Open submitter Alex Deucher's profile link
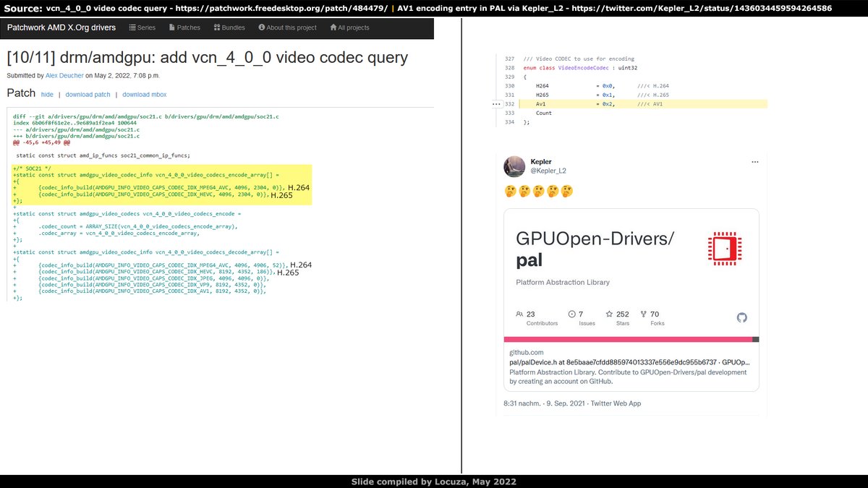This screenshot has height=488, width=868. 65,75
